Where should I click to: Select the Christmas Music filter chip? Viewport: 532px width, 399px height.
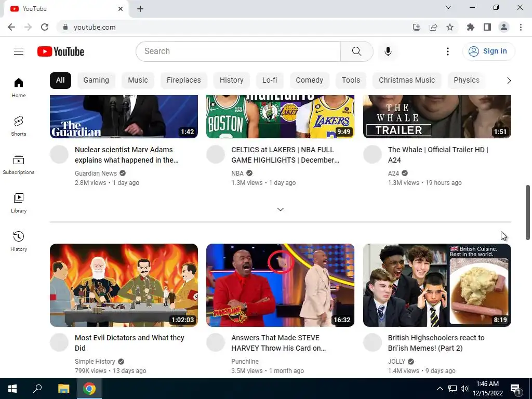407,81
